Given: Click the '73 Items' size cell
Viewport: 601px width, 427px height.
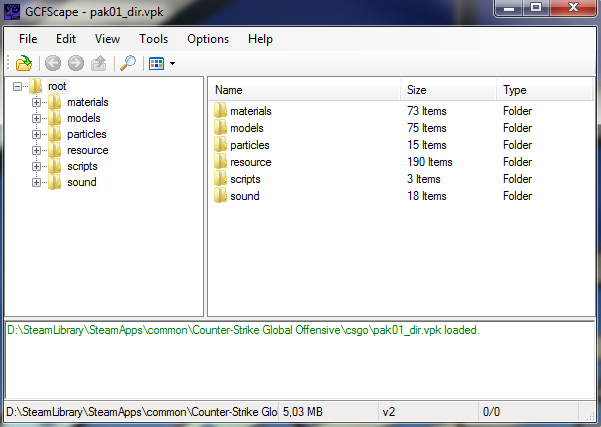Looking at the screenshot, I should [427, 111].
